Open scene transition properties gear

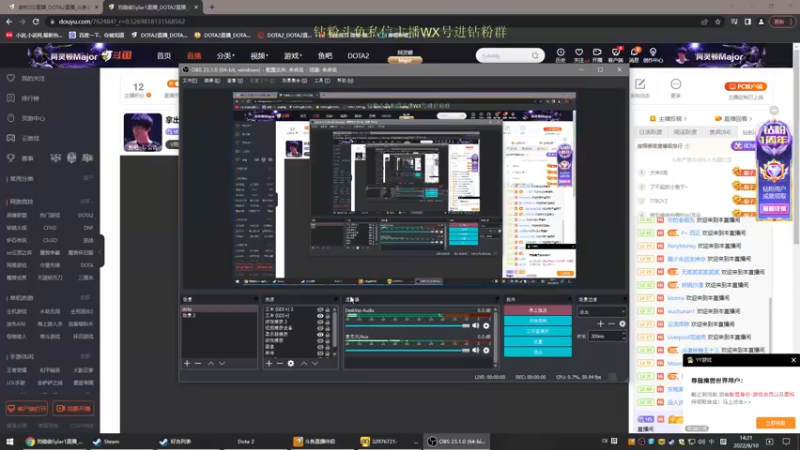click(622, 323)
